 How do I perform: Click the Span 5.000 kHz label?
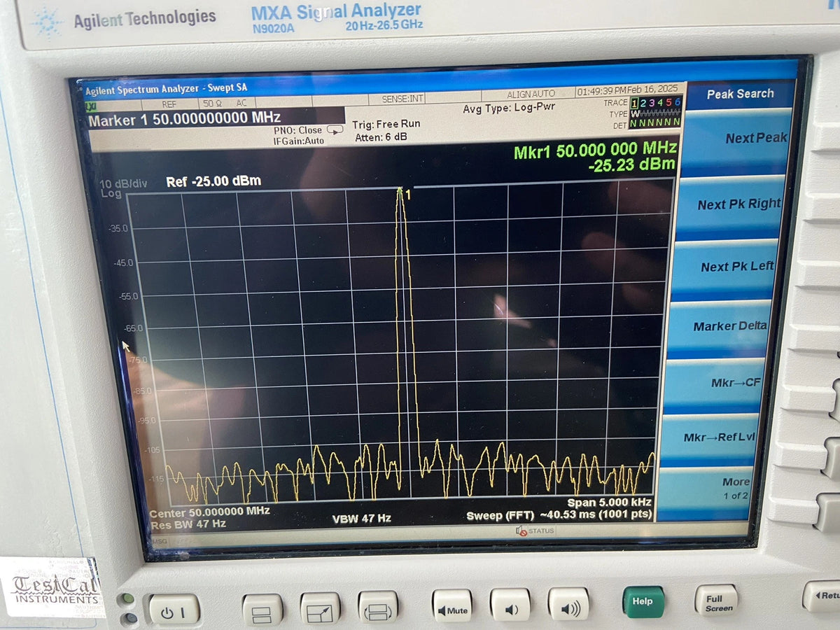coord(609,503)
